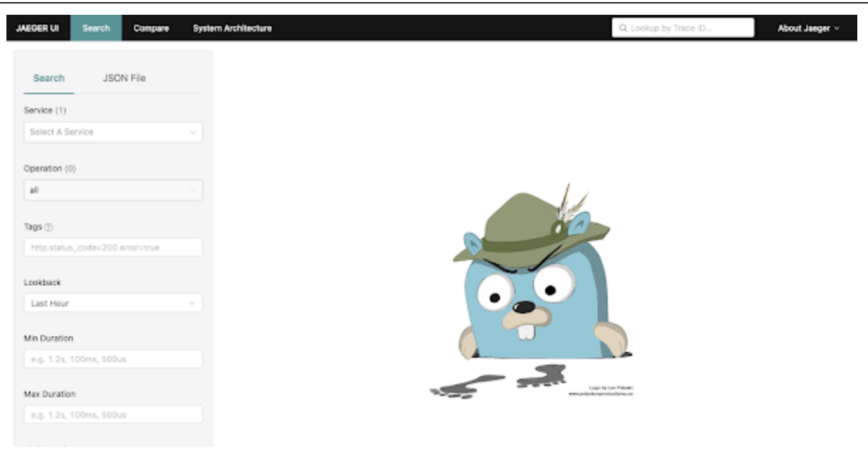This screenshot has height=456, width=868.
Task: Expand the Operation dropdown showing all
Action: point(114,190)
